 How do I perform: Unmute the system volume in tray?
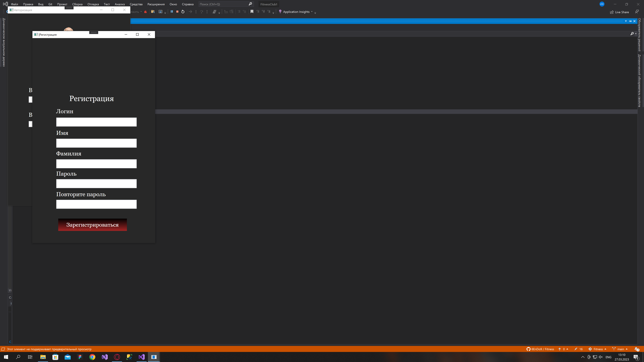(x=601, y=357)
